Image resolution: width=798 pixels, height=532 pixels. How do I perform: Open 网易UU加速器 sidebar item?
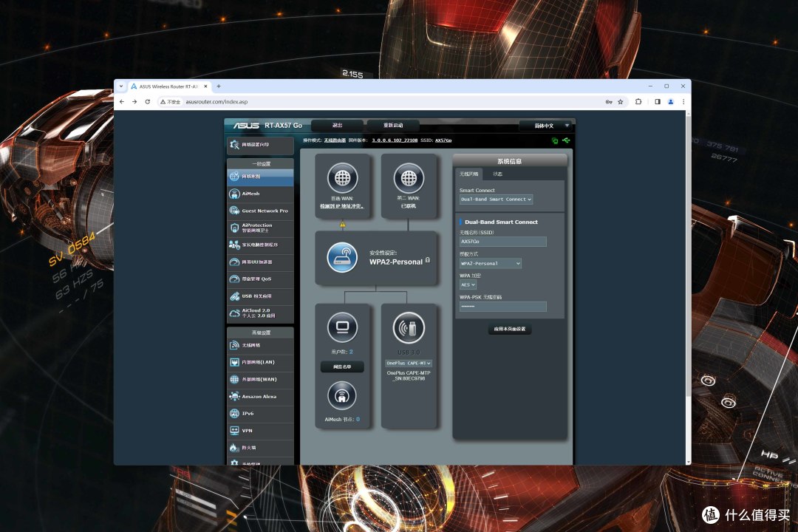[x=260, y=262]
